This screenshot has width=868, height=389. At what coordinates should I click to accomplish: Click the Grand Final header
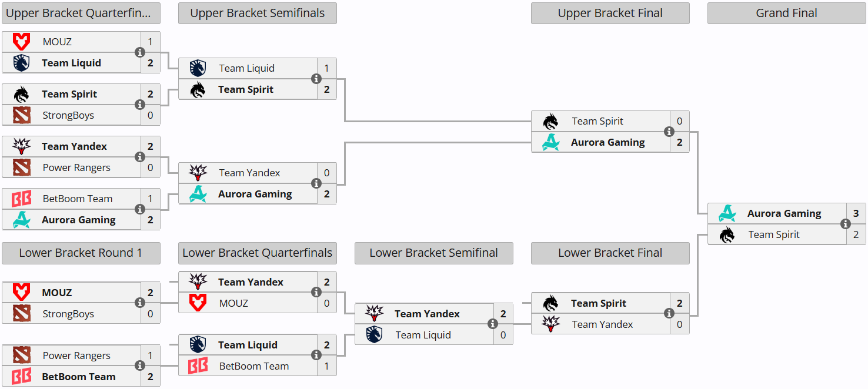[786, 13]
